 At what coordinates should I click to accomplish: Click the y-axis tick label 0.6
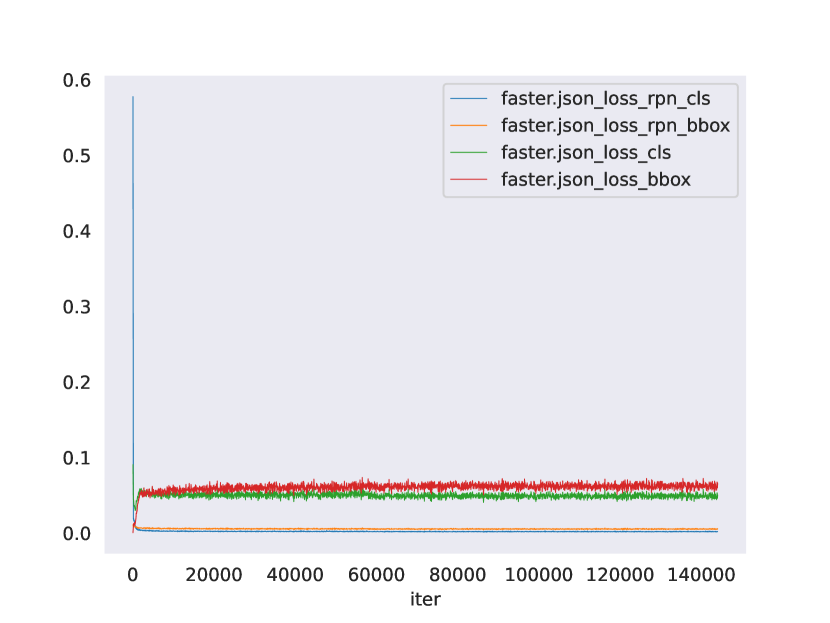tap(77, 80)
